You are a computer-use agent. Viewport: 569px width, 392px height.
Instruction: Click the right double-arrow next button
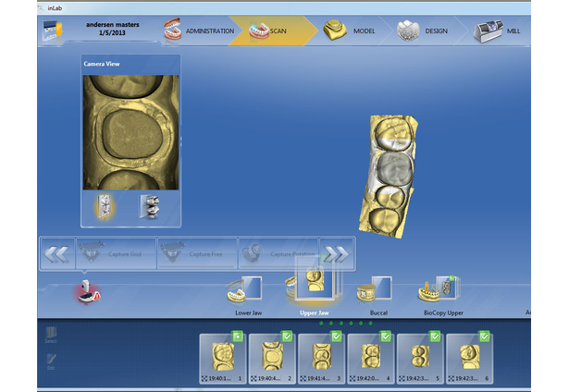coord(337,253)
